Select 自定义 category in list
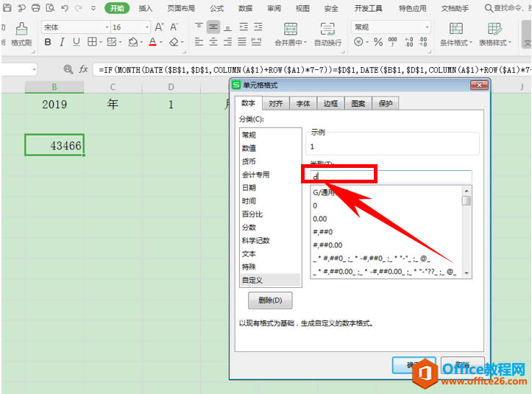 270,280
